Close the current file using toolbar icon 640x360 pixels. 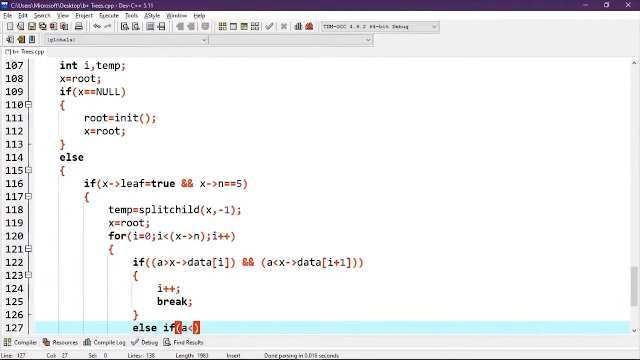pos(53,27)
